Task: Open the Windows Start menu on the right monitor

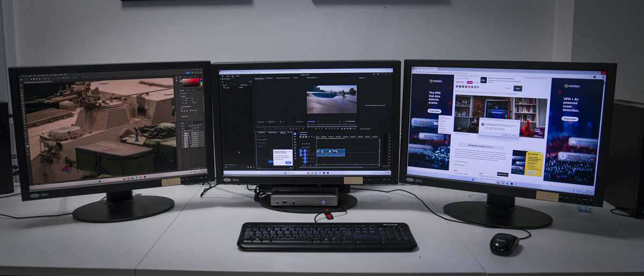Action: pos(473,180)
